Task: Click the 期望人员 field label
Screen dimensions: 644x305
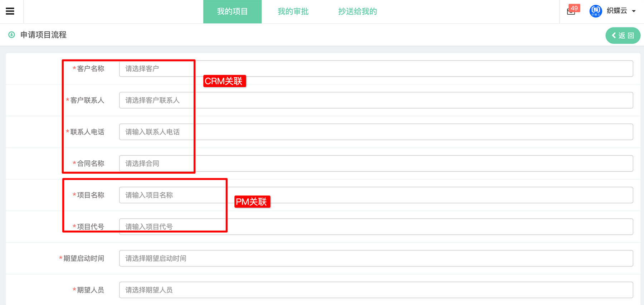Action: click(91, 290)
